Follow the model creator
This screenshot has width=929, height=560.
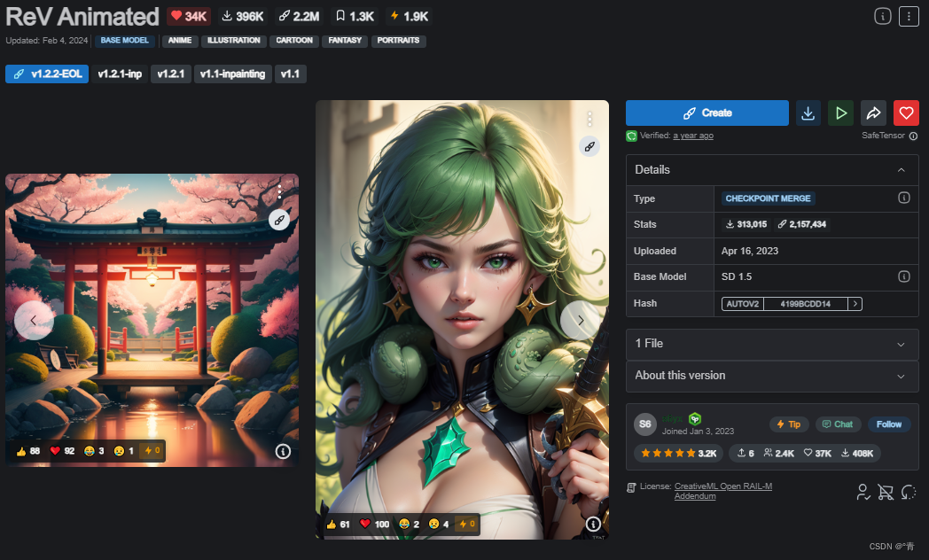click(x=889, y=424)
